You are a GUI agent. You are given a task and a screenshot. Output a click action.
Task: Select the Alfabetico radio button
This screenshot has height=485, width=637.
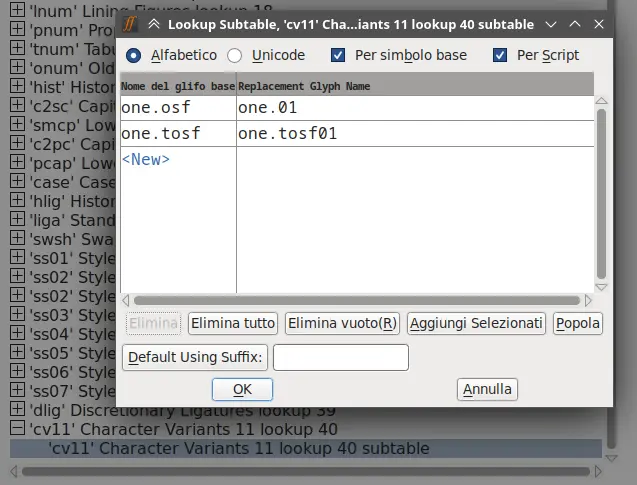click(133, 55)
